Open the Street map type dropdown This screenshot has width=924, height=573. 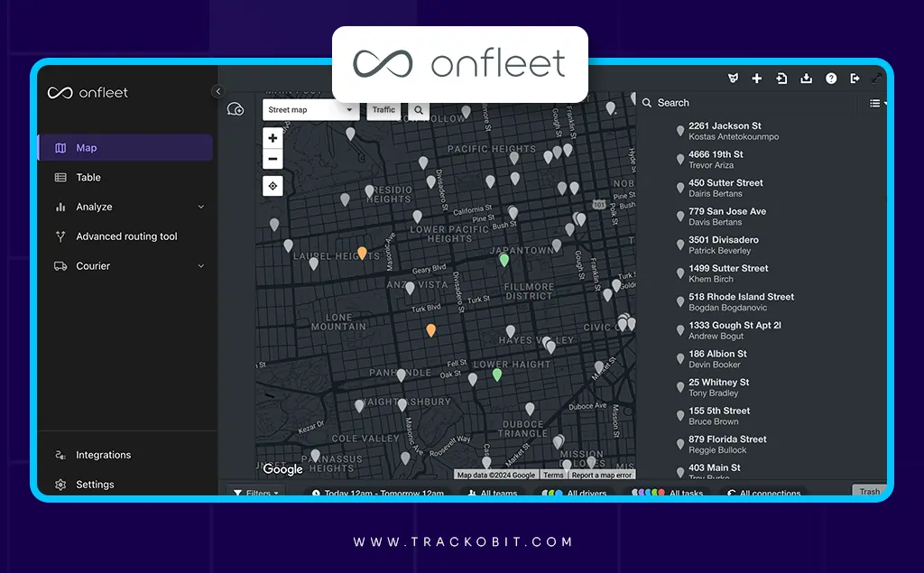(310, 109)
